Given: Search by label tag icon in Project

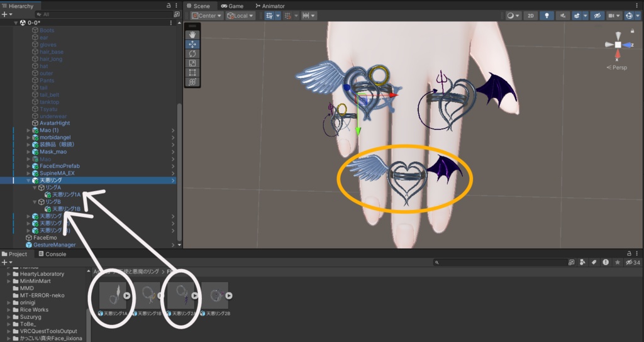Looking at the screenshot, I should (x=594, y=262).
